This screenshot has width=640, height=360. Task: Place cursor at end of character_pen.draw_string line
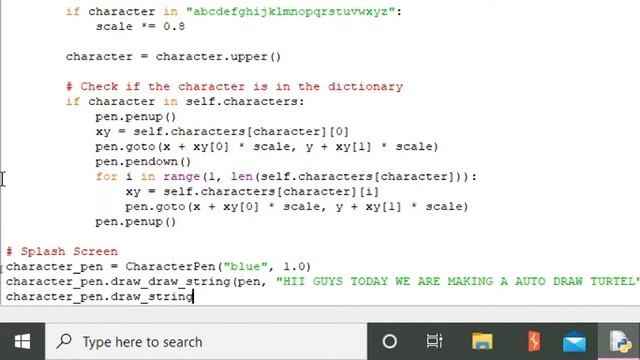[x=193, y=297]
